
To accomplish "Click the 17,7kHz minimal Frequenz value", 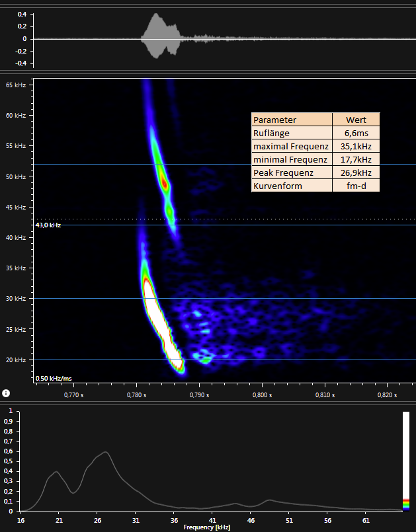I will click(356, 159).
